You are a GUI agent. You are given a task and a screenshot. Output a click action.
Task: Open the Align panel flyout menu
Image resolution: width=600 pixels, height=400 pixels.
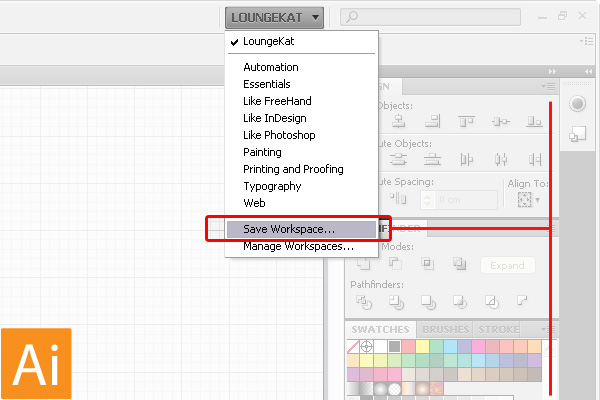pos(548,87)
